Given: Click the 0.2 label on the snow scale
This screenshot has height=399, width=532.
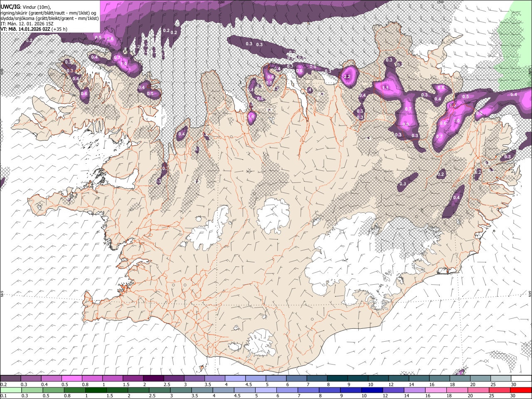Looking at the screenshot, I should [x=3, y=384].
